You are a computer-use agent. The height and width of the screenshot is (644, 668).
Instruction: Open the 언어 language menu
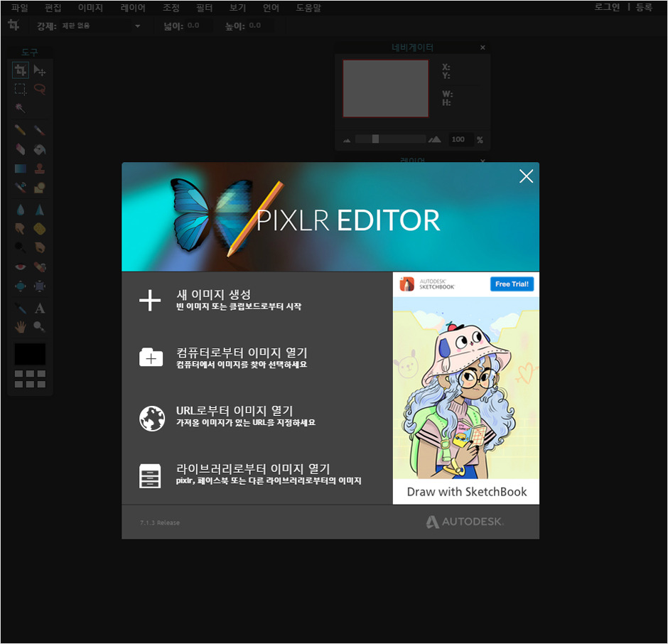coord(271,8)
